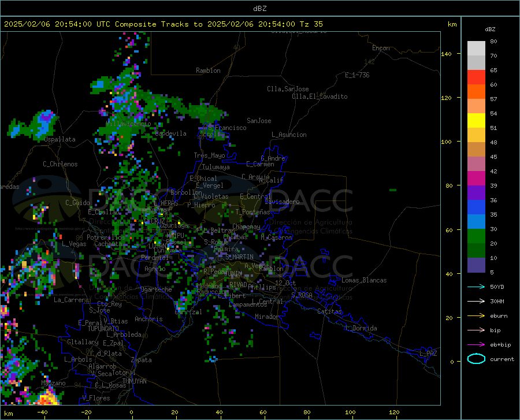Click the 'Clla.El_Cavadito' map label
This screenshot has width=520, height=420.
[320, 96]
